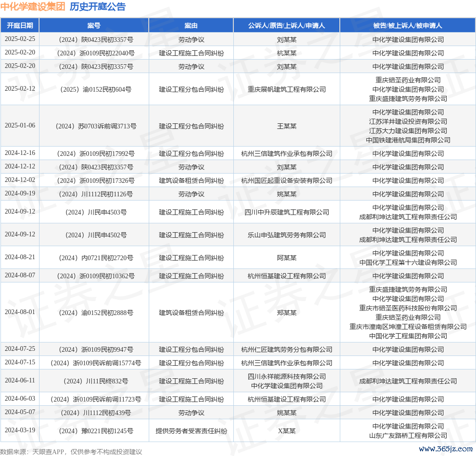Click defendant 中国化学工程集团有限公司

(x=408, y=336)
